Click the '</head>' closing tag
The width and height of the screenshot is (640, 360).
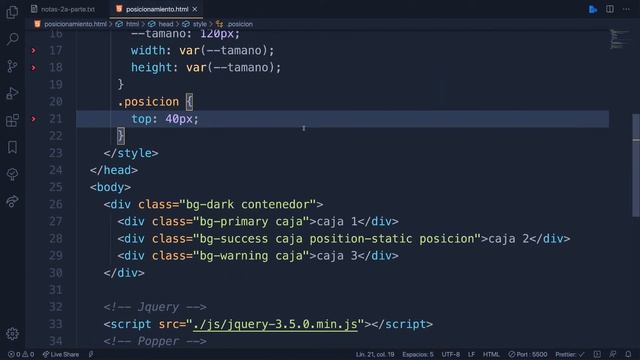point(114,170)
